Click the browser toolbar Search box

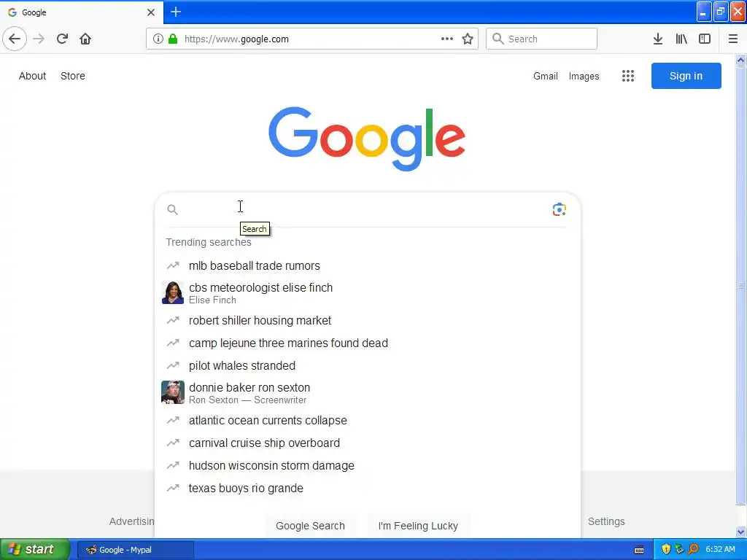tap(541, 39)
